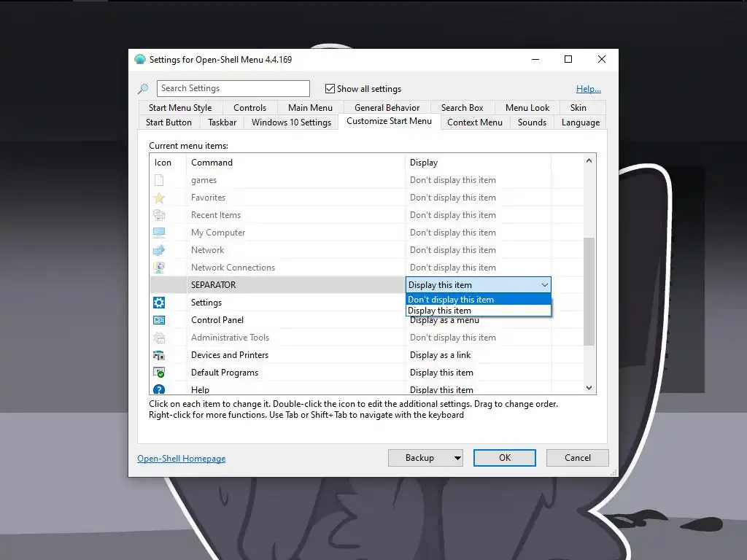Viewport: 747px width, 560px height.
Task: Select the Network Connections command text
Action: point(233,268)
